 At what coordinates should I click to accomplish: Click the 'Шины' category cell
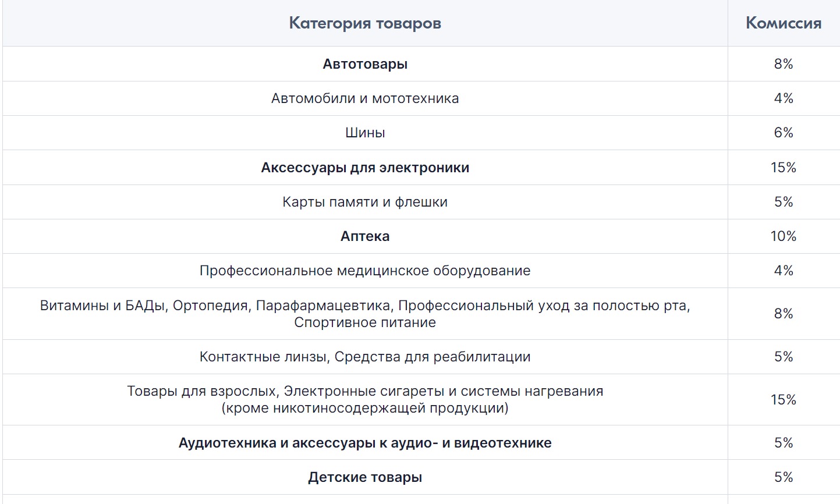[x=365, y=133]
